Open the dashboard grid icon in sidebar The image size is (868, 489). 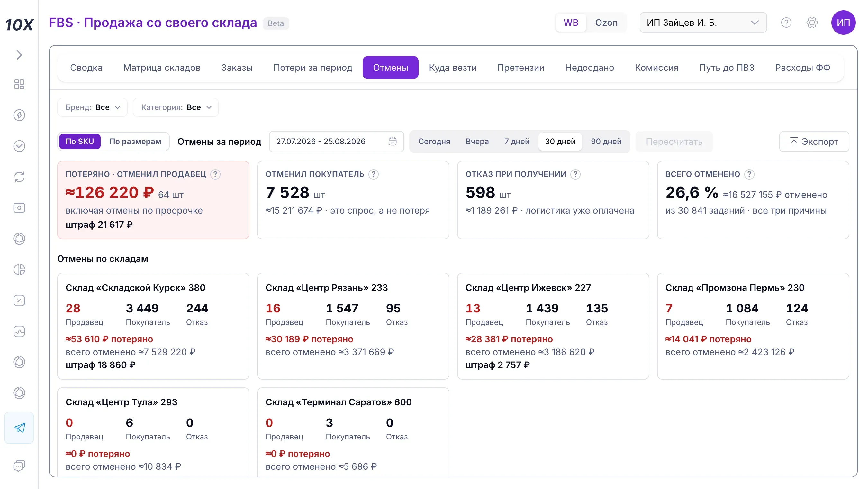coord(19,84)
